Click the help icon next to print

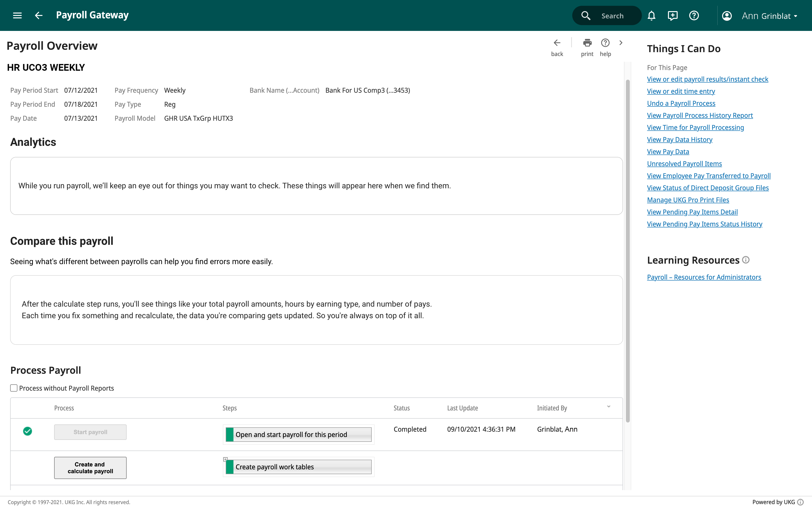(x=605, y=43)
